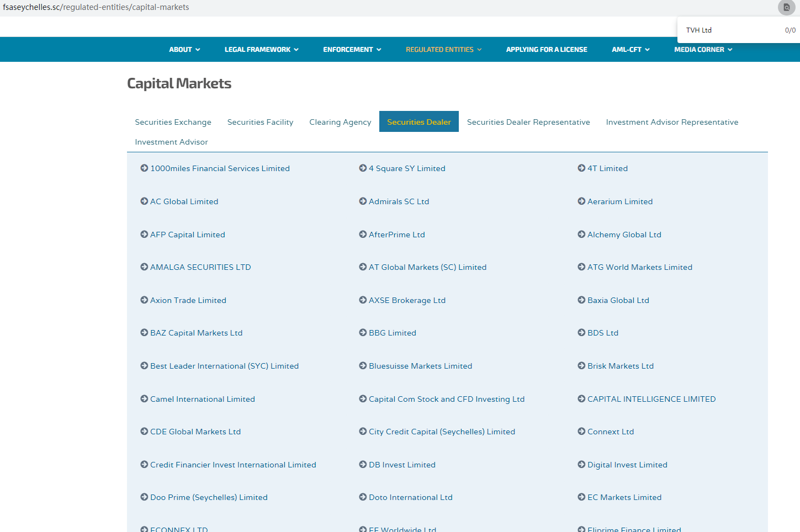Click arrow icon beside AT Global Markets (SC) Limited

tap(363, 267)
